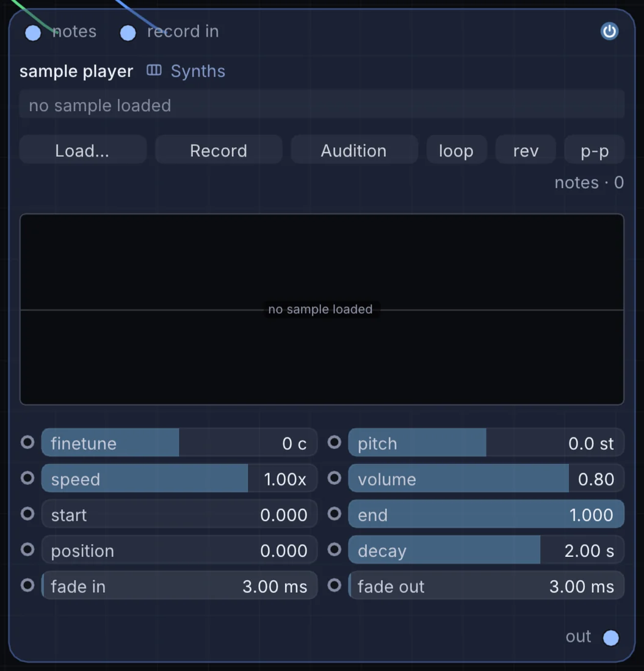Click the record in input port
This screenshot has width=644, height=671.
coord(128,33)
